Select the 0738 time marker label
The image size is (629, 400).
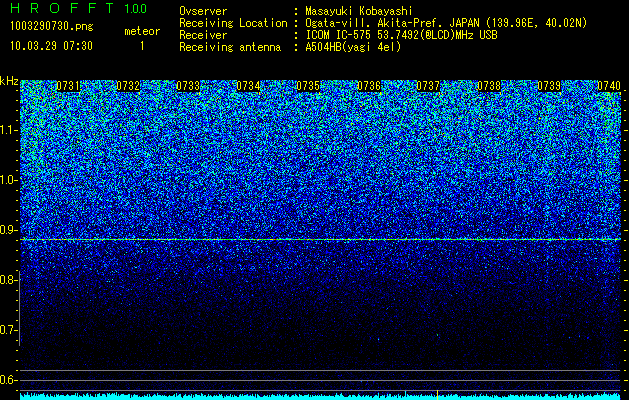(x=489, y=86)
